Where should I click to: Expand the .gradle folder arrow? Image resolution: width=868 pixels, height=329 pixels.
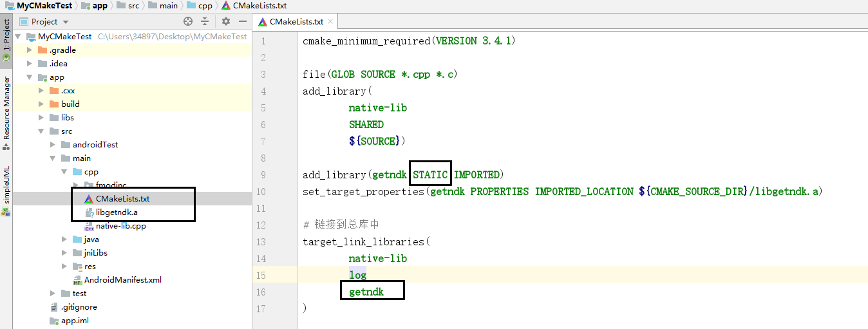coord(30,50)
